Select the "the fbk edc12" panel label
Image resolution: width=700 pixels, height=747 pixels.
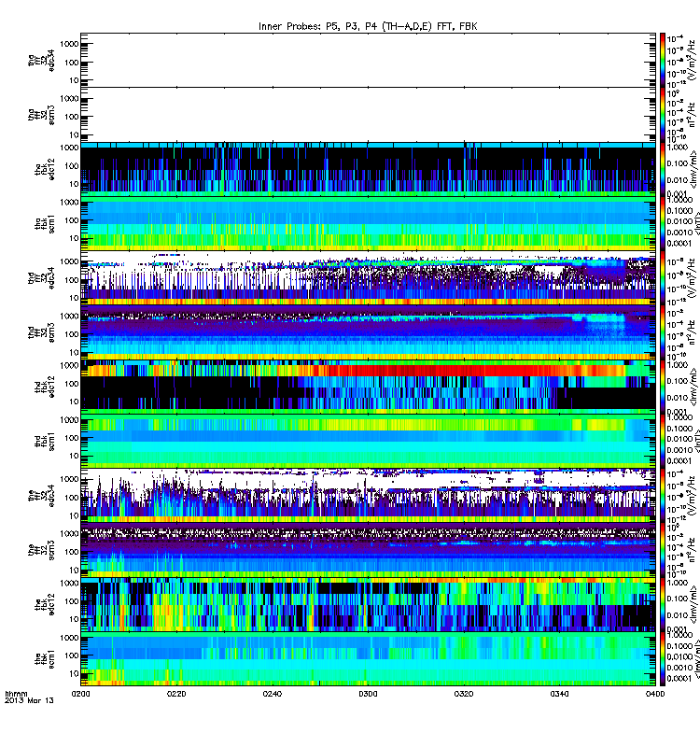pyautogui.click(x=45, y=604)
